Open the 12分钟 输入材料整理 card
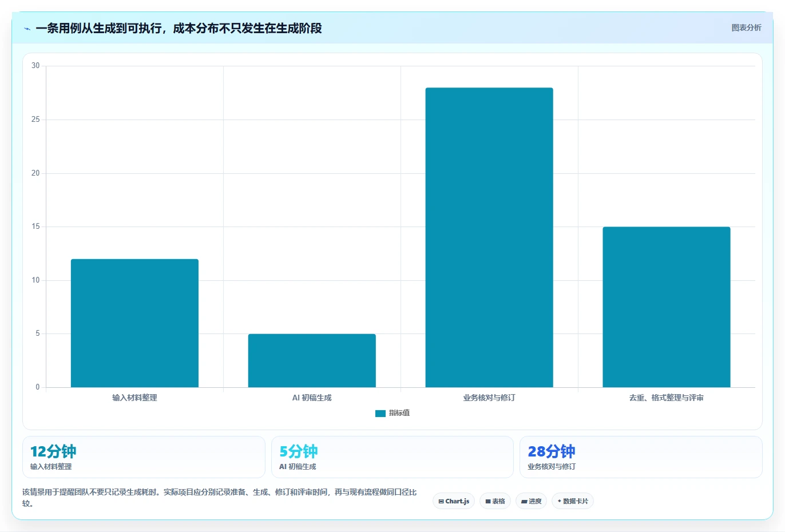785x532 pixels. click(144, 457)
